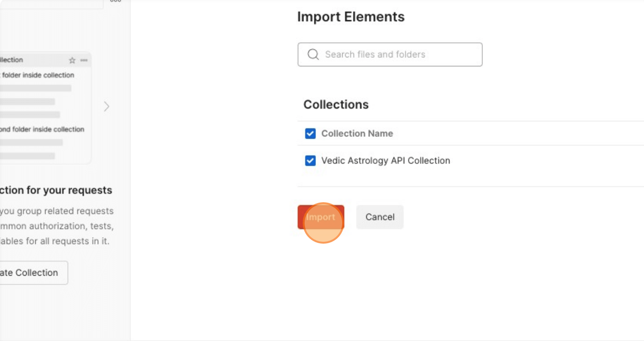
Task: Uncheck the Vedic Astrology API Collection checkbox
Action: point(310,160)
